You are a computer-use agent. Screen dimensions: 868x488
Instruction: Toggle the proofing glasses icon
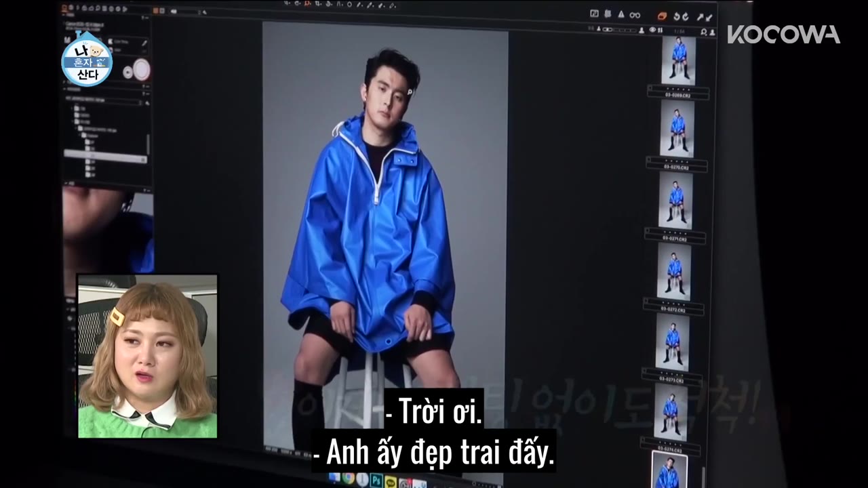pyautogui.click(x=635, y=15)
